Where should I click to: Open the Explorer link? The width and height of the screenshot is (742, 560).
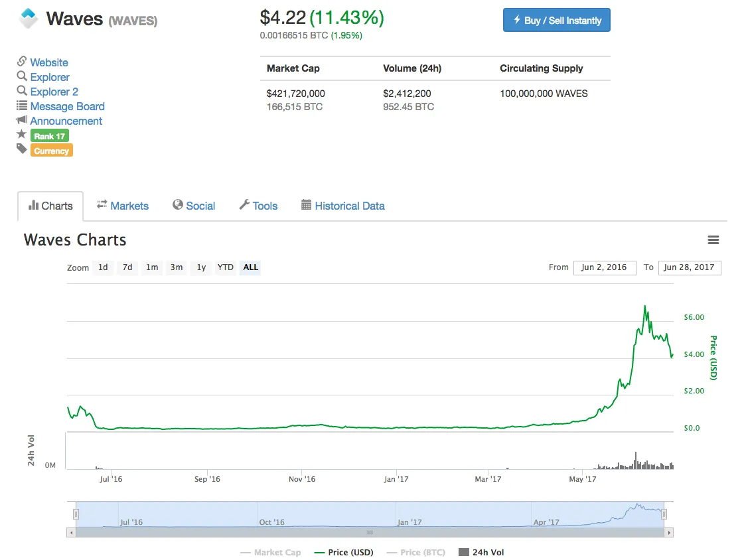pyautogui.click(x=50, y=77)
